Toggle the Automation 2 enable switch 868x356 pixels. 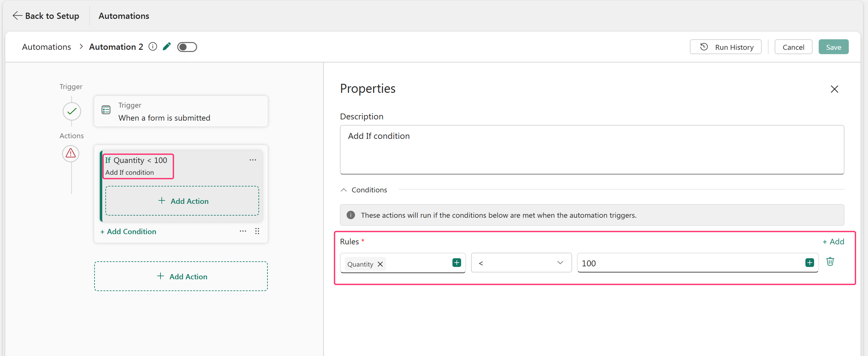tap(187, 47)
